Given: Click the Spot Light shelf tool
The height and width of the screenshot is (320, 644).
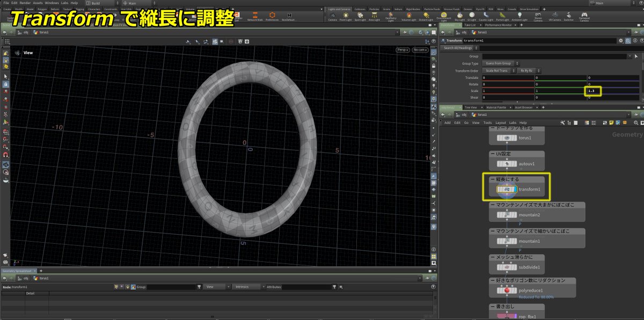Looking at the screenshot, I should coord(359,17).
